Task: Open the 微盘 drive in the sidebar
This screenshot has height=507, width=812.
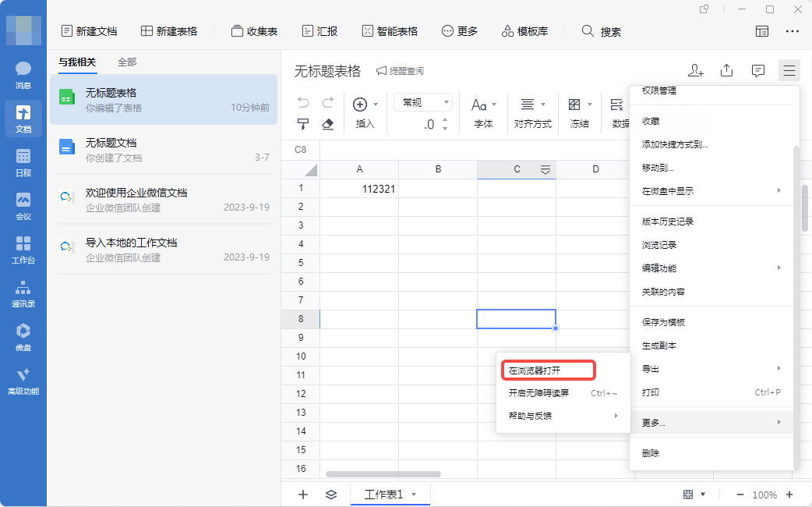Action: point(23,337)
